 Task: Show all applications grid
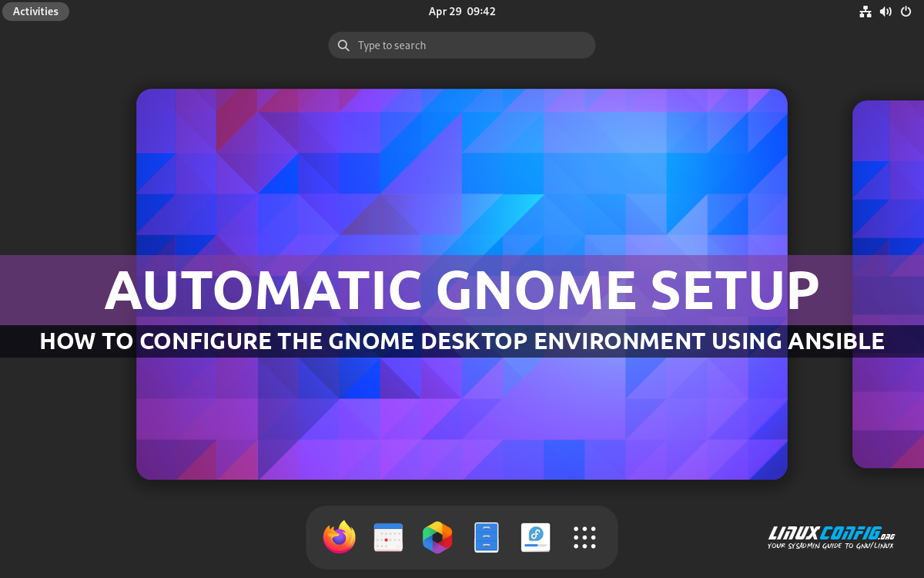[x=584, y=537]
